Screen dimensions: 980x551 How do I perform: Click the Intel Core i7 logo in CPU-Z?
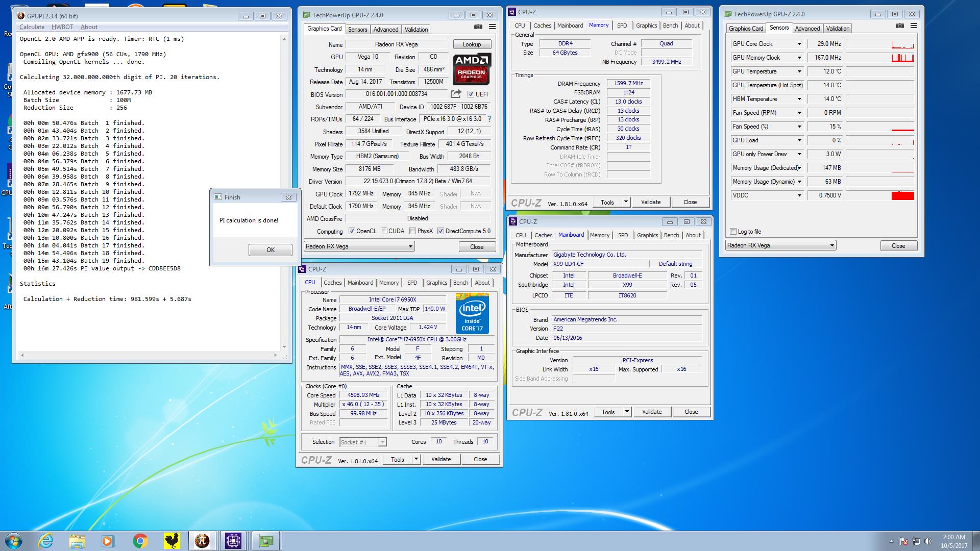pos(472,314)
